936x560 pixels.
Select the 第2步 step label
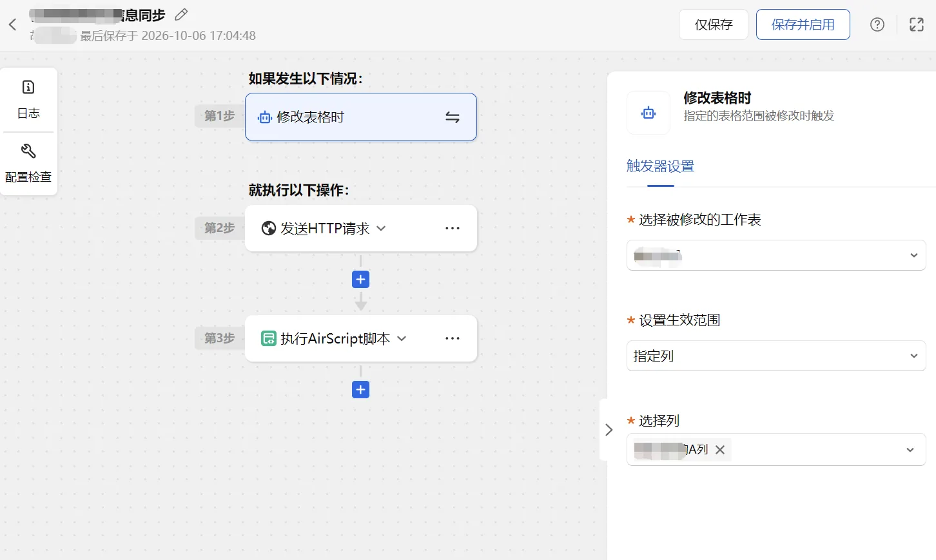[219, 228]
